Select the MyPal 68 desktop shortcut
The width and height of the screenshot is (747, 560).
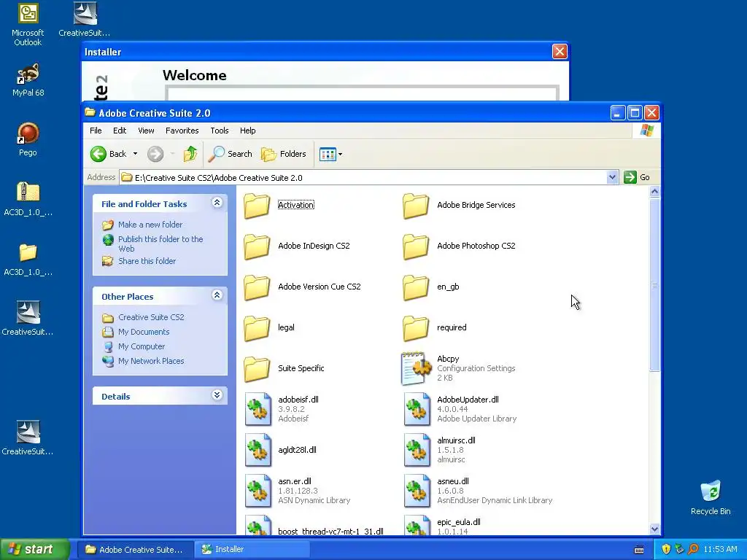tap(28, 80)
